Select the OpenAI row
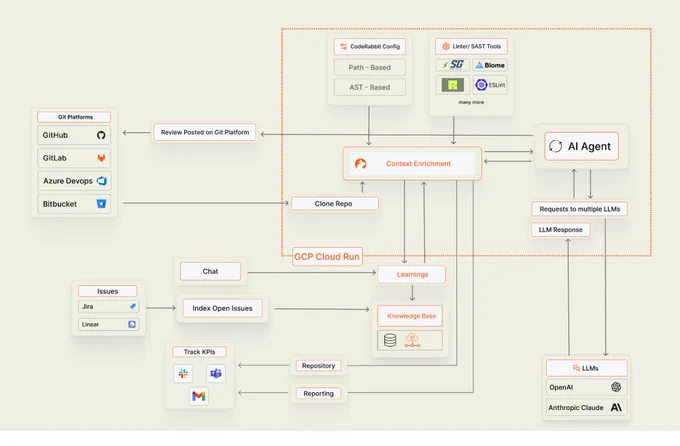The height and width of the screenshot is (446, 680). coord(586,387)
